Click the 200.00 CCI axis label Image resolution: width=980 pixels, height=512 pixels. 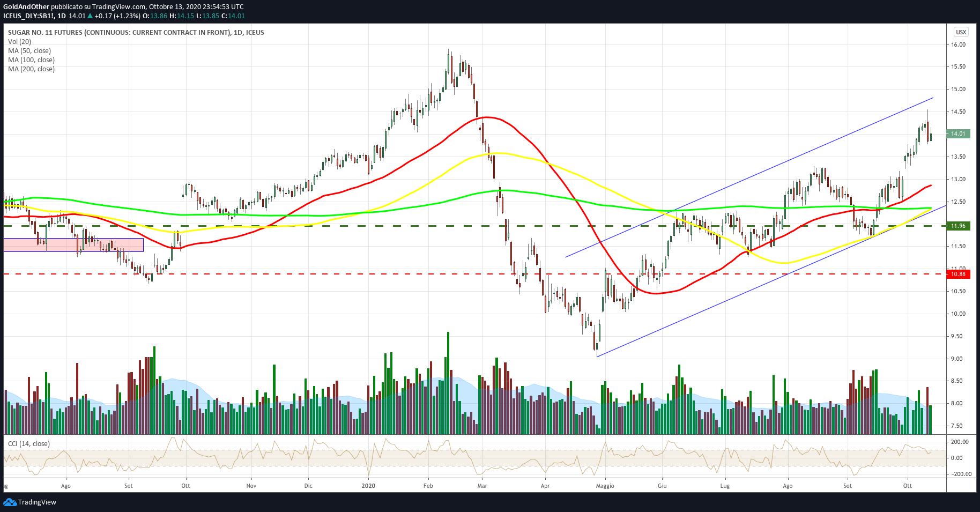coord(959,442)
